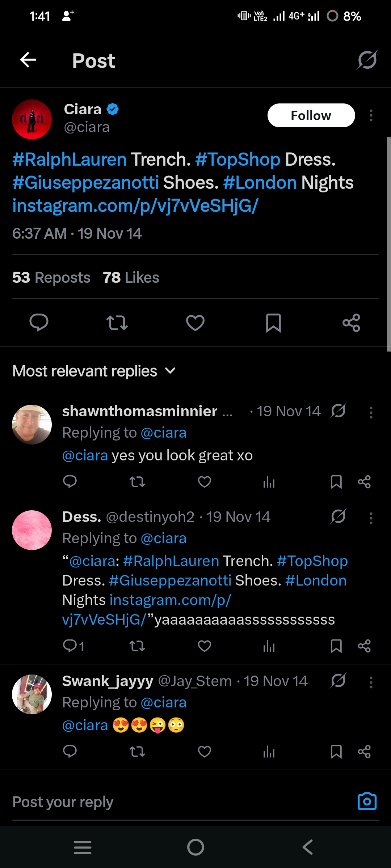Tap the repost icon under Ciara's post
Image resolution: width=391 pixels, height=868 pixels.
[117, 323]
